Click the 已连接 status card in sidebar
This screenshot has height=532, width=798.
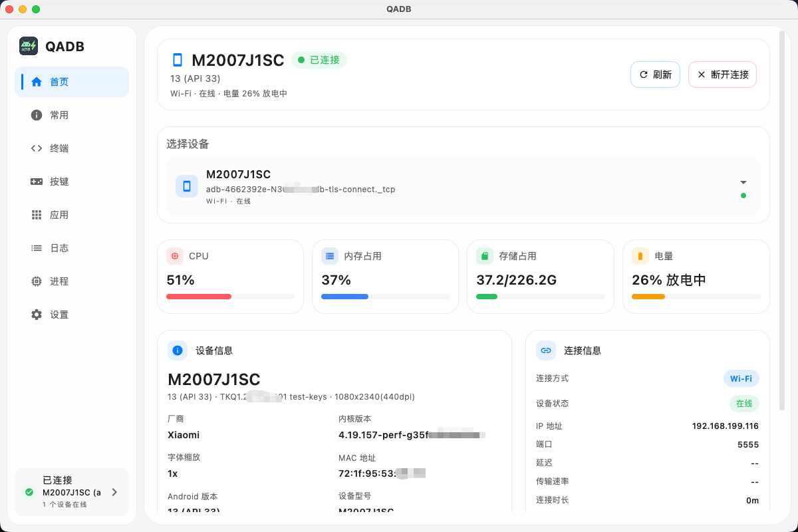tap(72, 492)
